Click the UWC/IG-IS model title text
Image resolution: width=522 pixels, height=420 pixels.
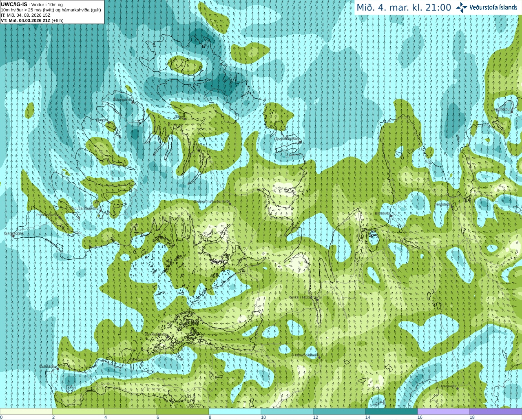tap(14, 4)
